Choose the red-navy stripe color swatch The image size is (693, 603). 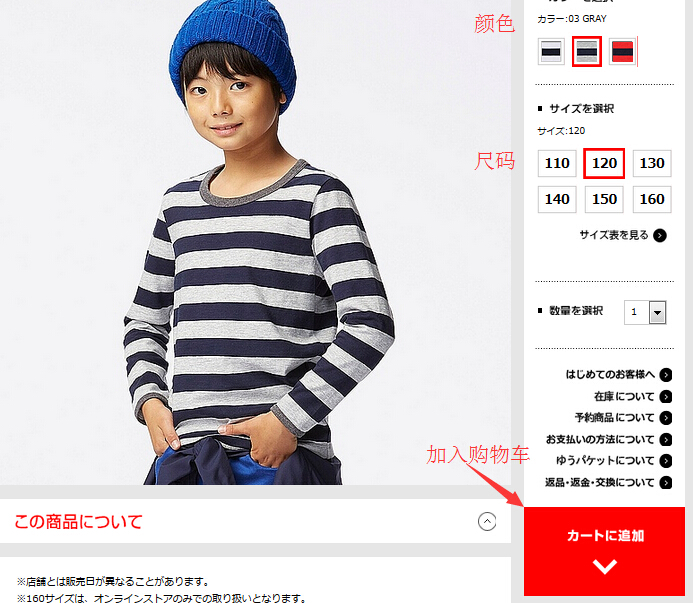point(622,52)
